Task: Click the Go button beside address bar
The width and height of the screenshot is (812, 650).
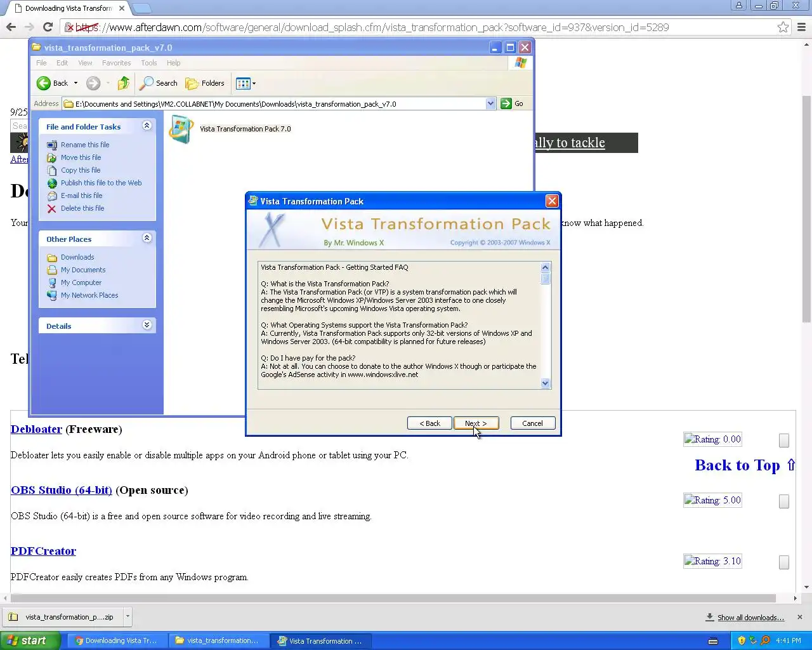Action: pyautogui.click(x=513, y=103)
